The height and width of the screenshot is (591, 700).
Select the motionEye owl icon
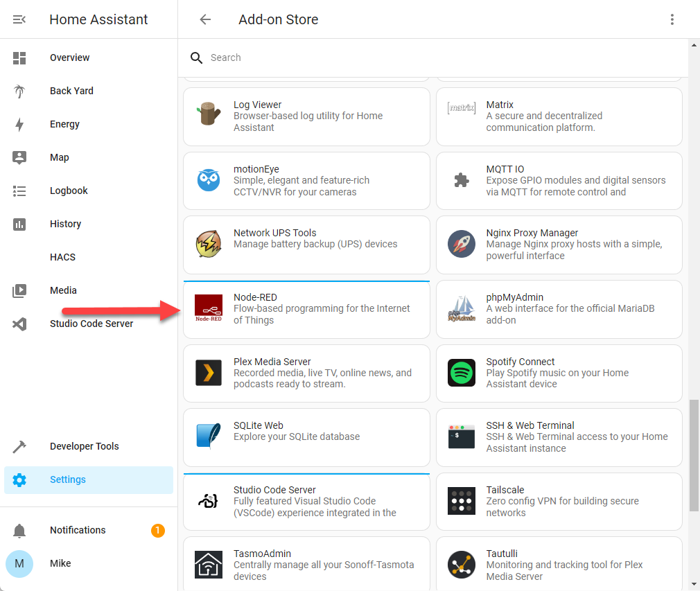click(209, 180)
